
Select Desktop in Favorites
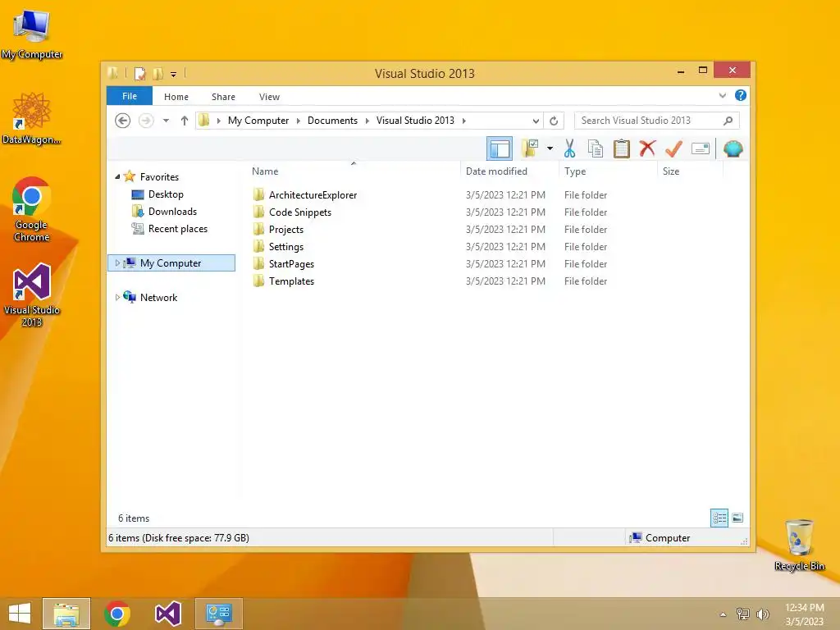[x=166, y=194]
